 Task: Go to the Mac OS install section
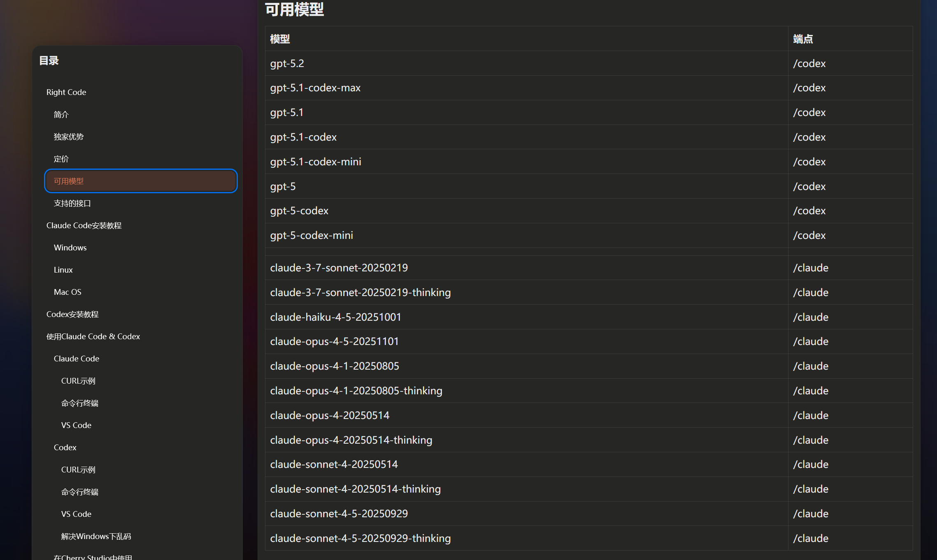point(67,292)
